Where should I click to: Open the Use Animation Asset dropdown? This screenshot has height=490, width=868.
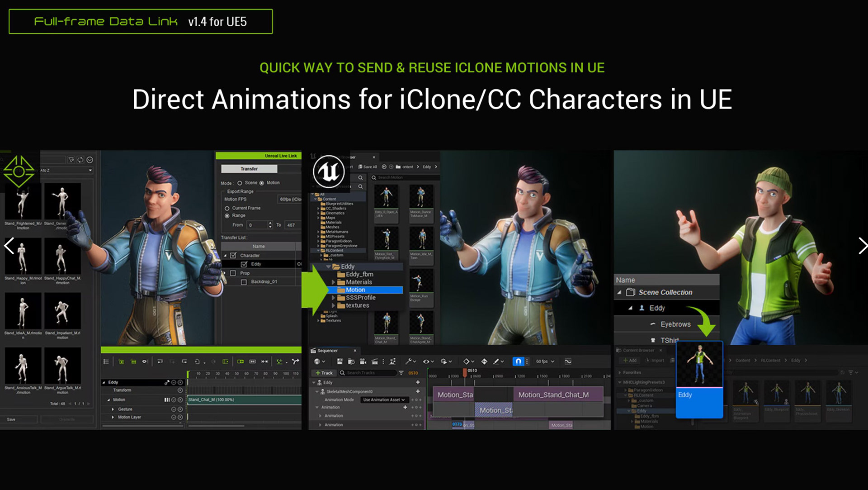tap(384, 400)
